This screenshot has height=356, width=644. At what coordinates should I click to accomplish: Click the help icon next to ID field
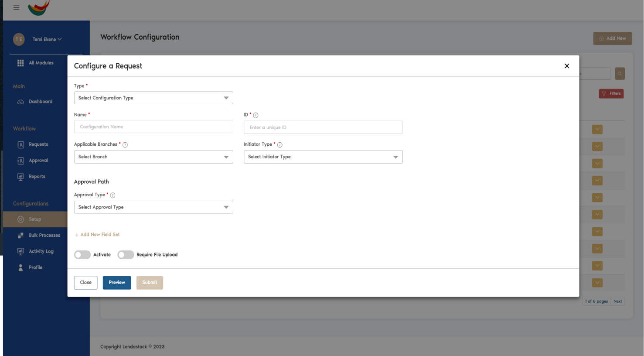pos(256,115)
